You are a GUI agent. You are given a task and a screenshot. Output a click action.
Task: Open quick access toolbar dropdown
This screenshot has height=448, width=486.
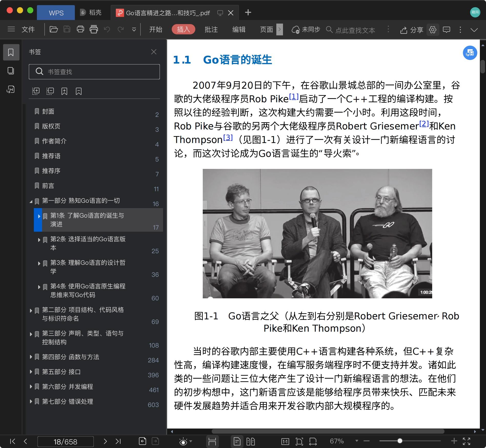pyautogui.click(x=134, y=30)
